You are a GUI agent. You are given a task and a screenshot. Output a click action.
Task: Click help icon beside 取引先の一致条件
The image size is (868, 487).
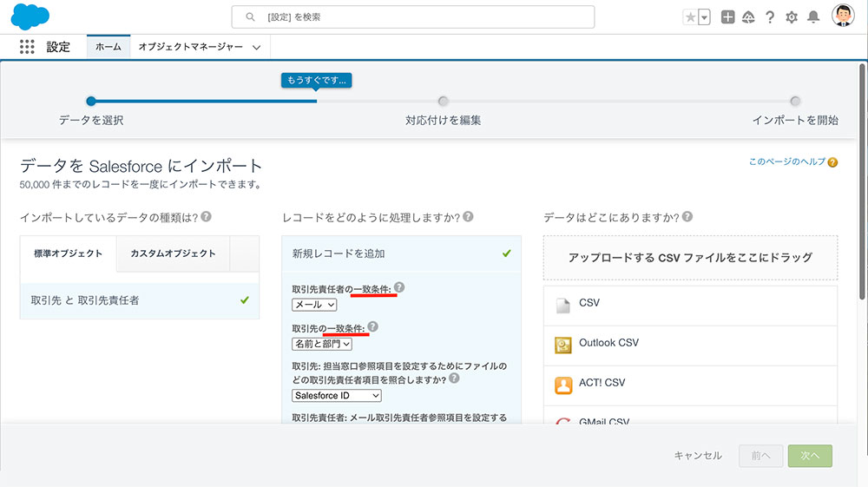372,326
